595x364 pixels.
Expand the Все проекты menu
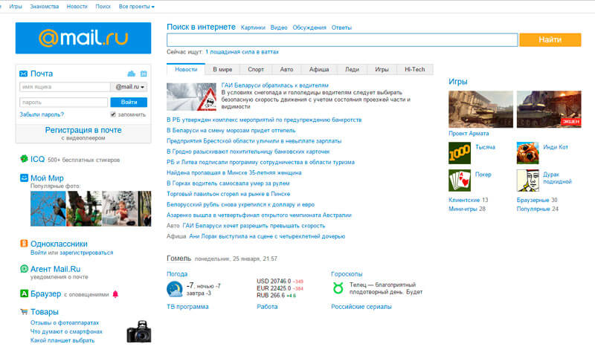pyautogui.click(x=137, y=7)
